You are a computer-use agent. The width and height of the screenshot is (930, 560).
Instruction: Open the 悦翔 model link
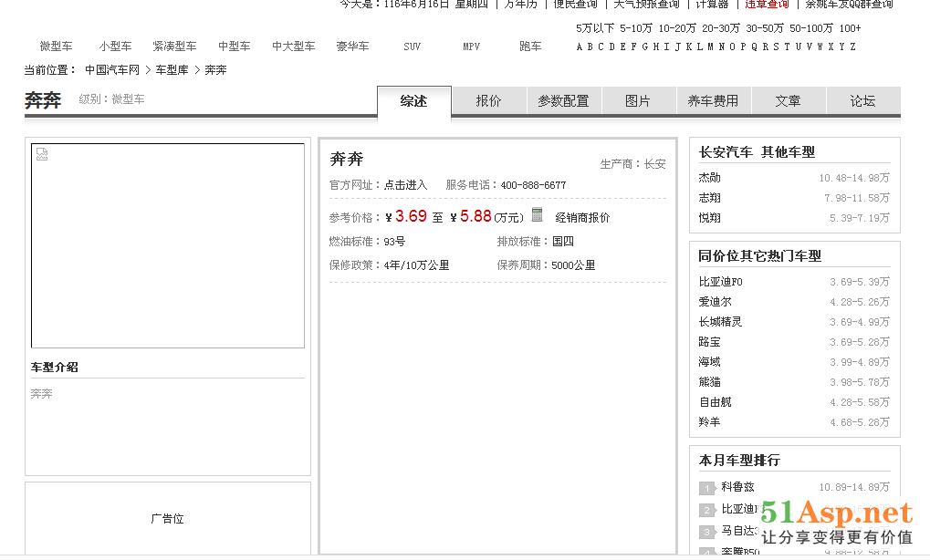709,218
